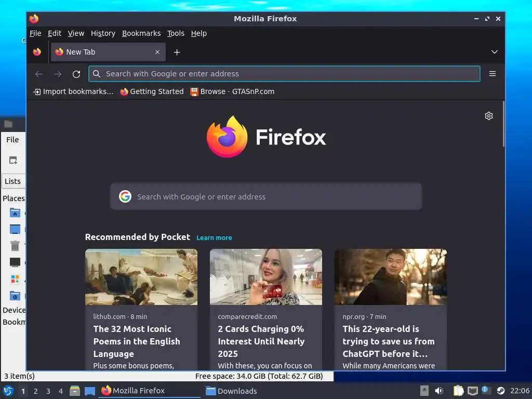Open the new tab personalize gear icon
Image resolution: width=532 pixels, height=399 pixels.
[488, 116]
